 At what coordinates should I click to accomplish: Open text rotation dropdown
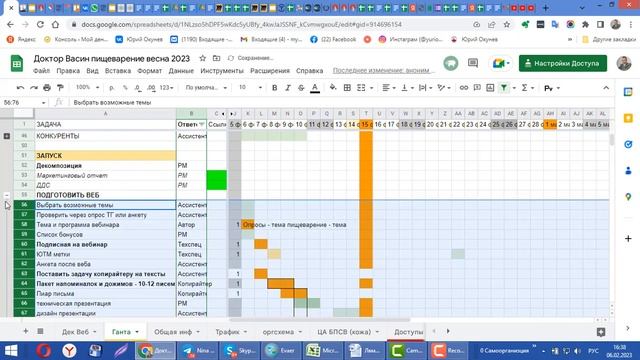pyautogui.click(x=443, y=88)
